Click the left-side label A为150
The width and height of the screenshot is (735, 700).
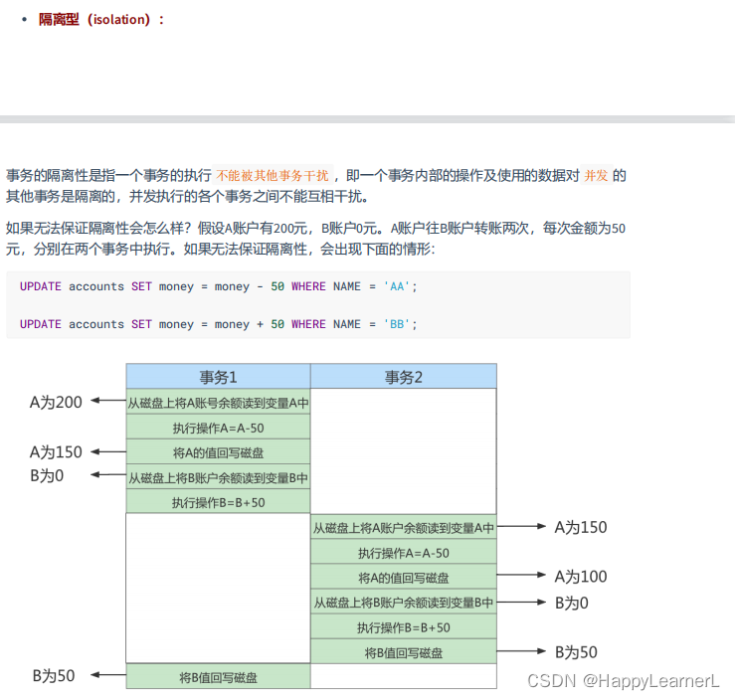[x=56, y=452]
